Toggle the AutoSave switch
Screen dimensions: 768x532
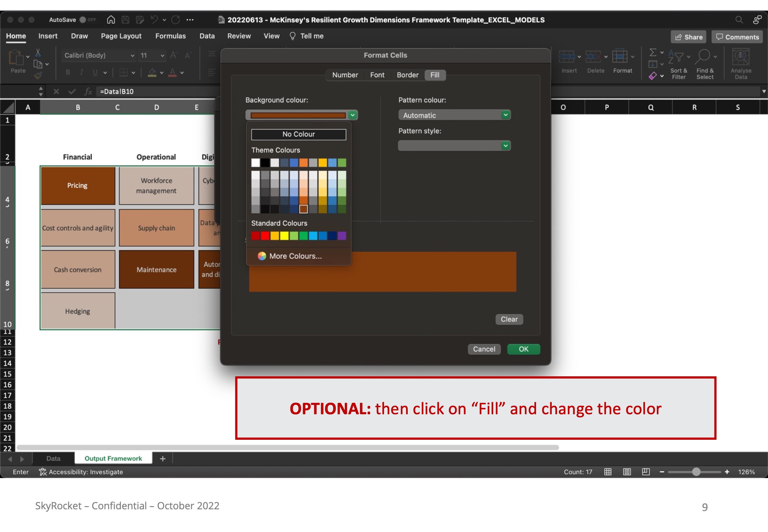[x=88, y=20]
